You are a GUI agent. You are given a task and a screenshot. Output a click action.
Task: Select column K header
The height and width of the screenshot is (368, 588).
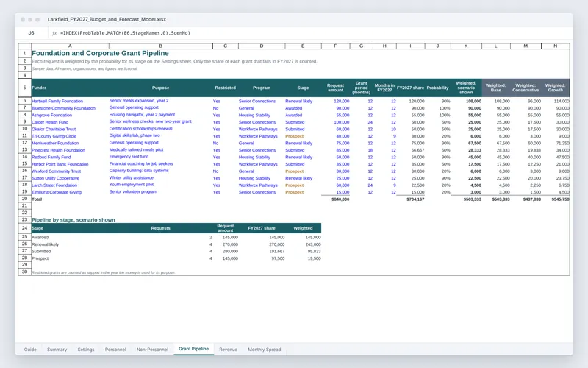pos(466,46)
